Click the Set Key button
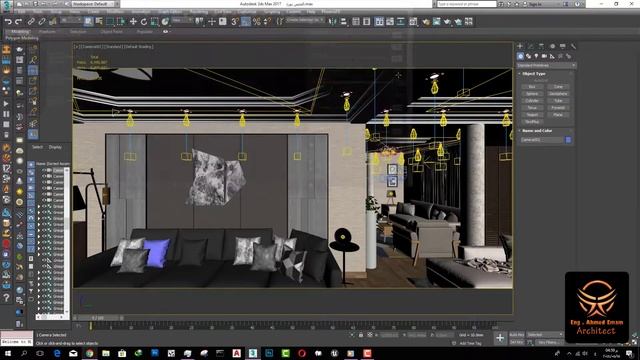The width and height of the screenshot is (640, 360). point(517,342)
